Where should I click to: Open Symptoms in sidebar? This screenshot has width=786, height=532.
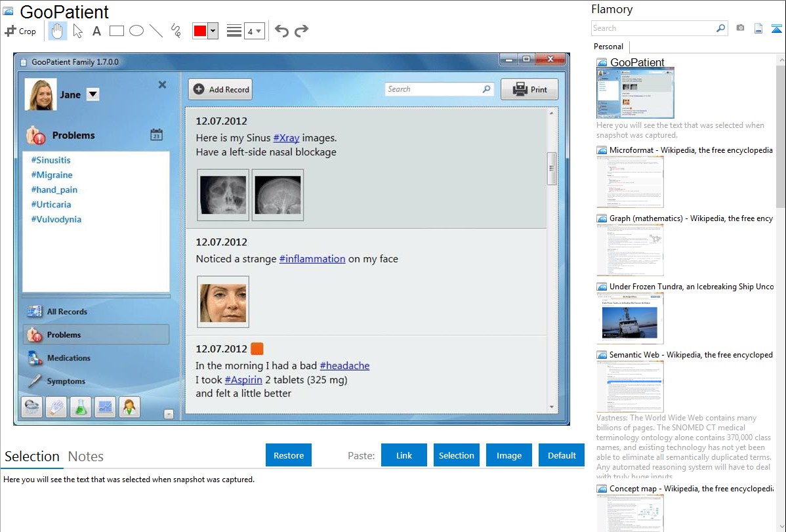point(96,380)
